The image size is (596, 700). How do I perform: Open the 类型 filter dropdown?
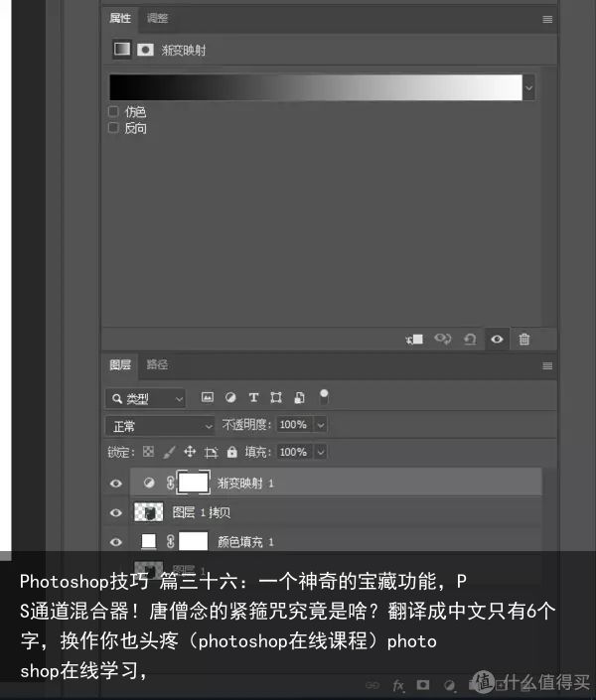point(146,399)
